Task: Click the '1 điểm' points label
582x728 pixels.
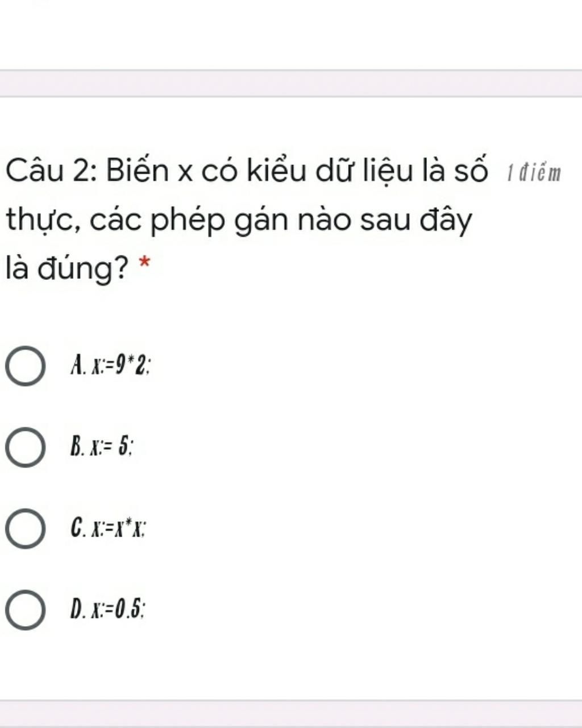Action: pyautogui.click(x=533, y=173)
